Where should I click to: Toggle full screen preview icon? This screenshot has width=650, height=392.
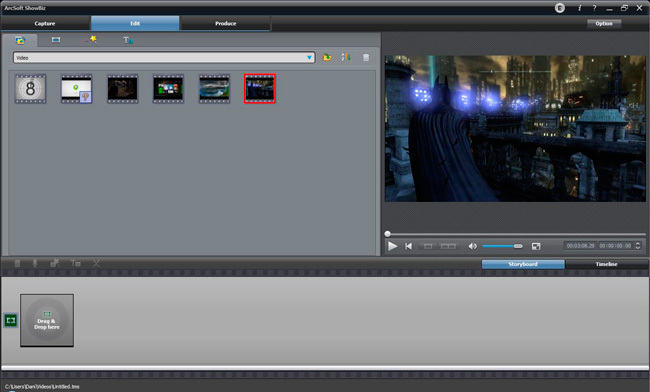[x=536, y=246]
